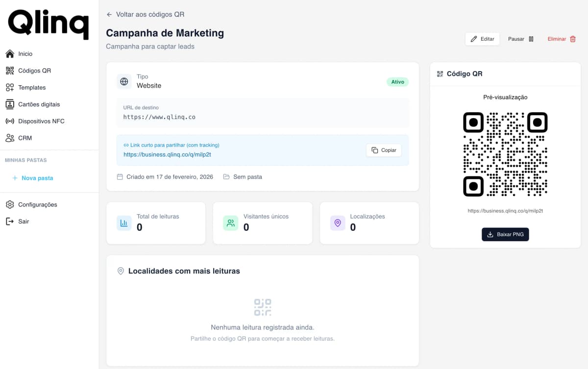This screenshot has height=369, width=588.
Task: Click the Localizações pin icon
Action: (337, 223)
